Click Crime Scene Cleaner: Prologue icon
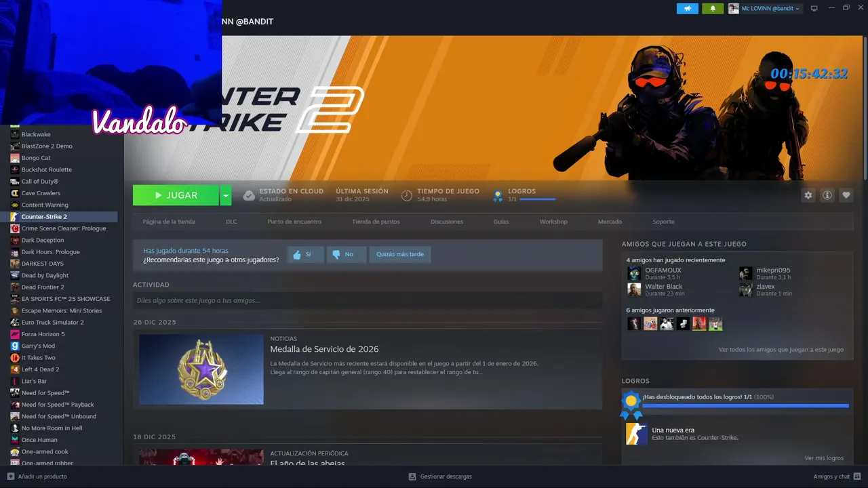The height and width of the screenshot is (488, 868). (x=15, y=228)
